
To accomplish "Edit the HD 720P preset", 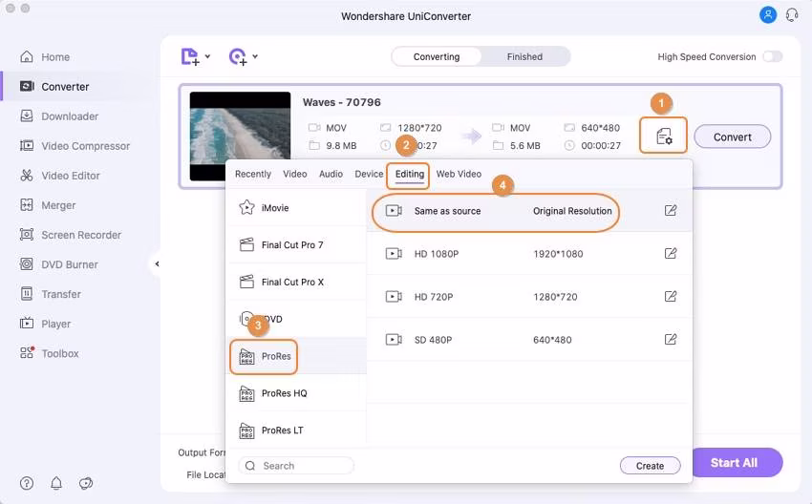I will (x=670, y=297).
